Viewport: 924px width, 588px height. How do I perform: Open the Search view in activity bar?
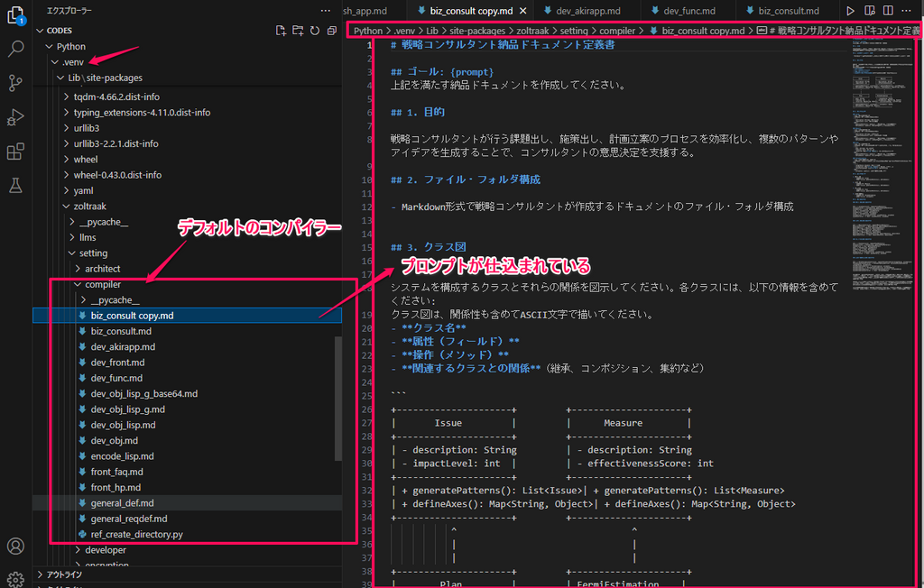pyautogui.click(x=16, y=49)
